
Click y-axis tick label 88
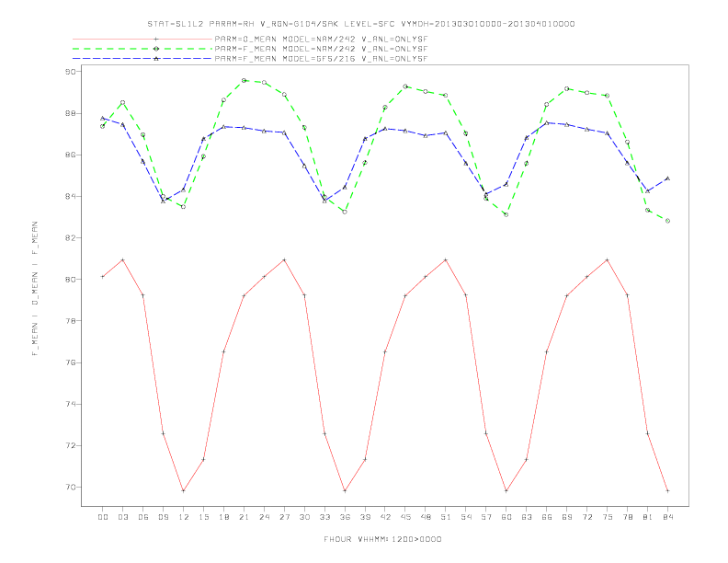point(70,113)
